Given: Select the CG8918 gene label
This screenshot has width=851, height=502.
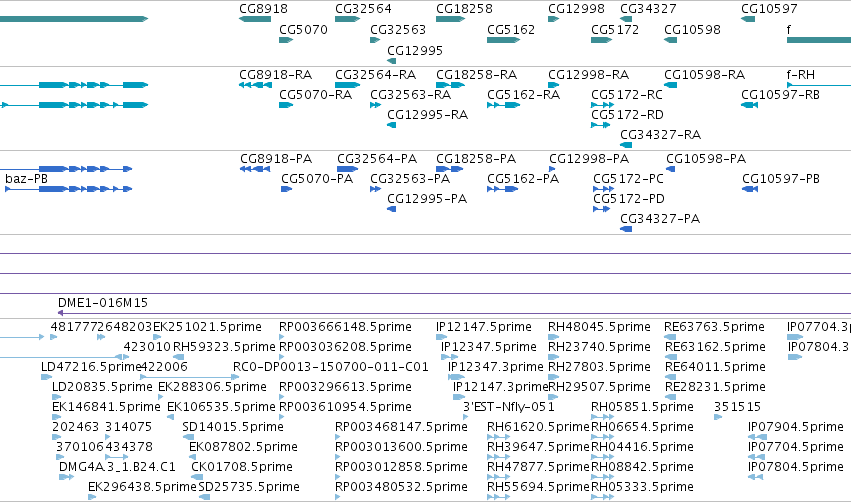Looking at the screenshot, I should coord(263,9).
